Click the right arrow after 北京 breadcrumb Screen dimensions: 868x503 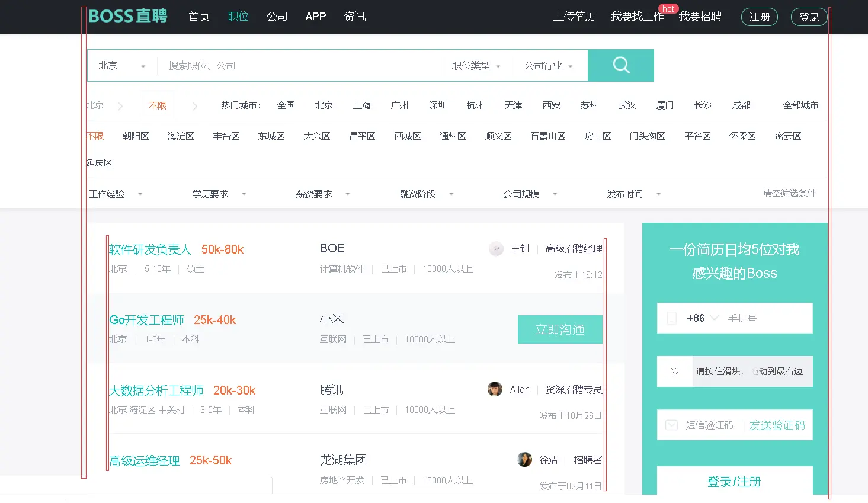coord(120,106)
